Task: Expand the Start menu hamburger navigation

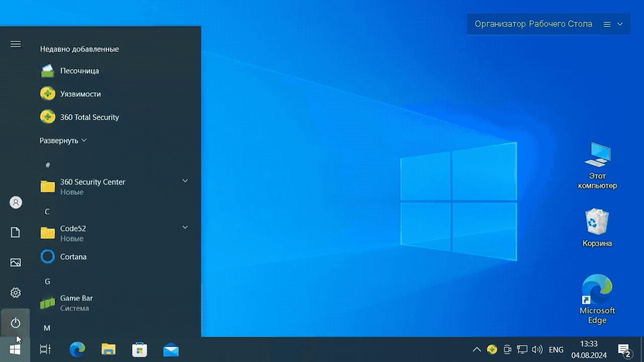Action: (16, 44)
